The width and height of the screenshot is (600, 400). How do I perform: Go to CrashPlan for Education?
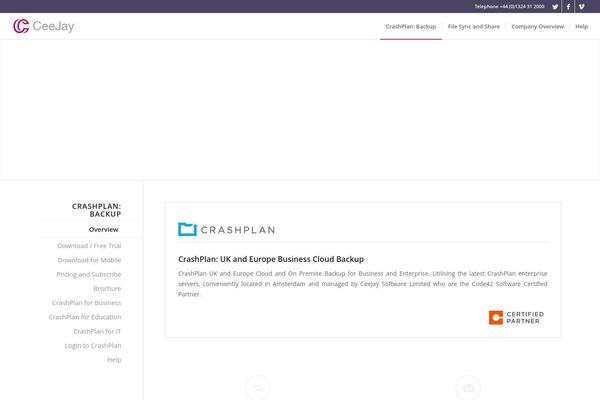tap(85, 317)
